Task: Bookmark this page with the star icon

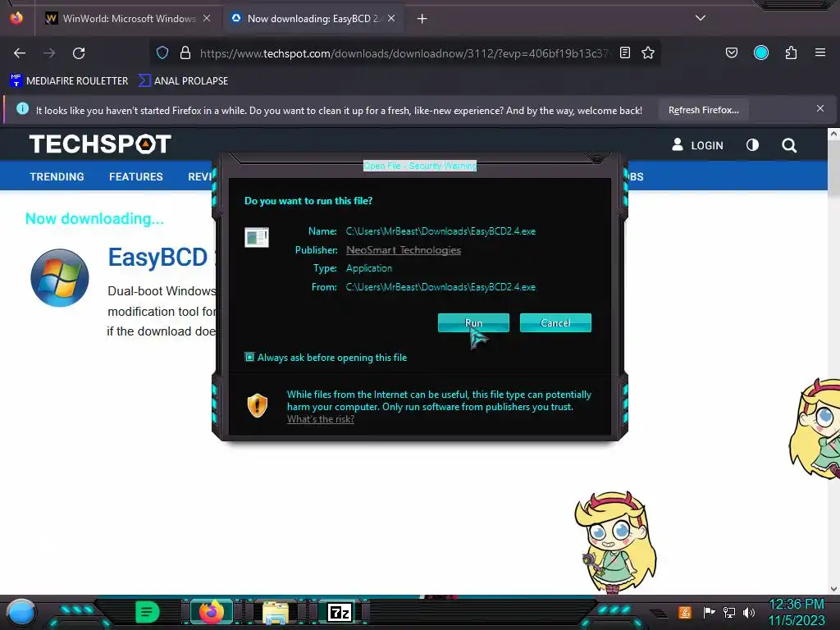Action: pos(648,52)
